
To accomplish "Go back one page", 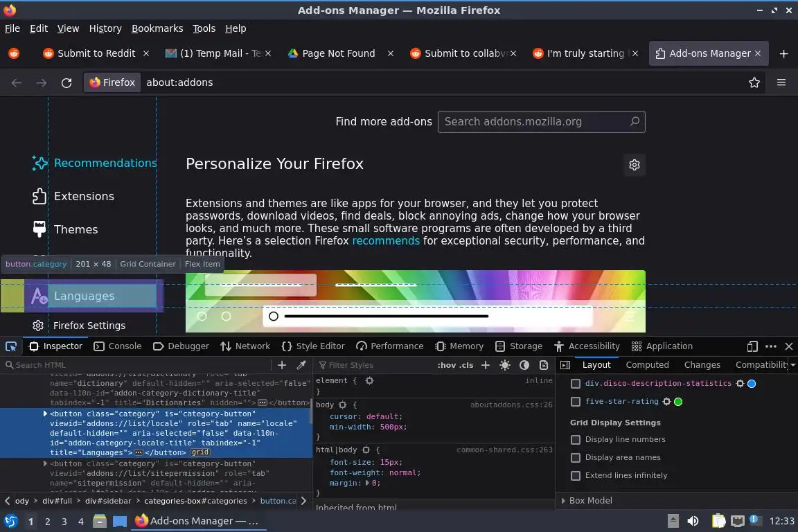I will coord(17,82).
